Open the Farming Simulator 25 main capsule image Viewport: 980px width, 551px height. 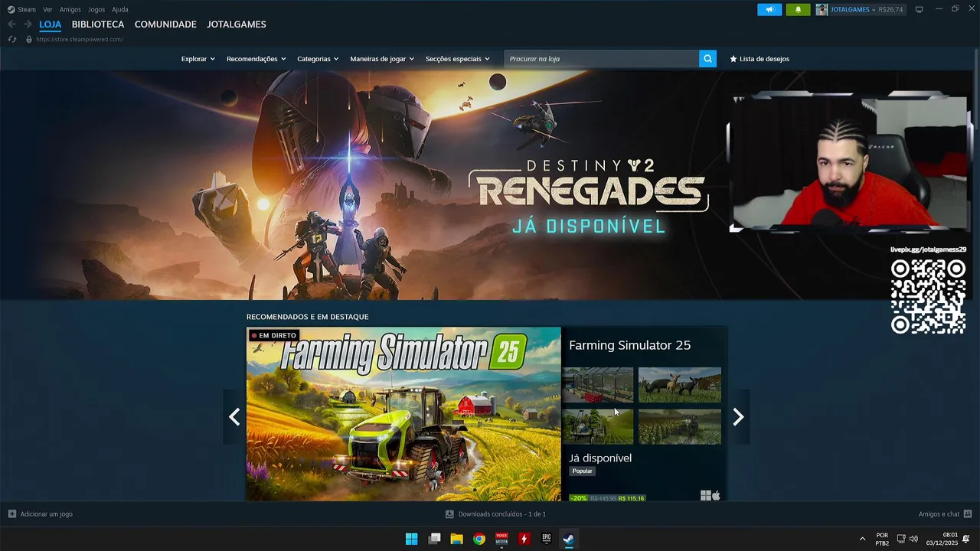coord(403,414)
